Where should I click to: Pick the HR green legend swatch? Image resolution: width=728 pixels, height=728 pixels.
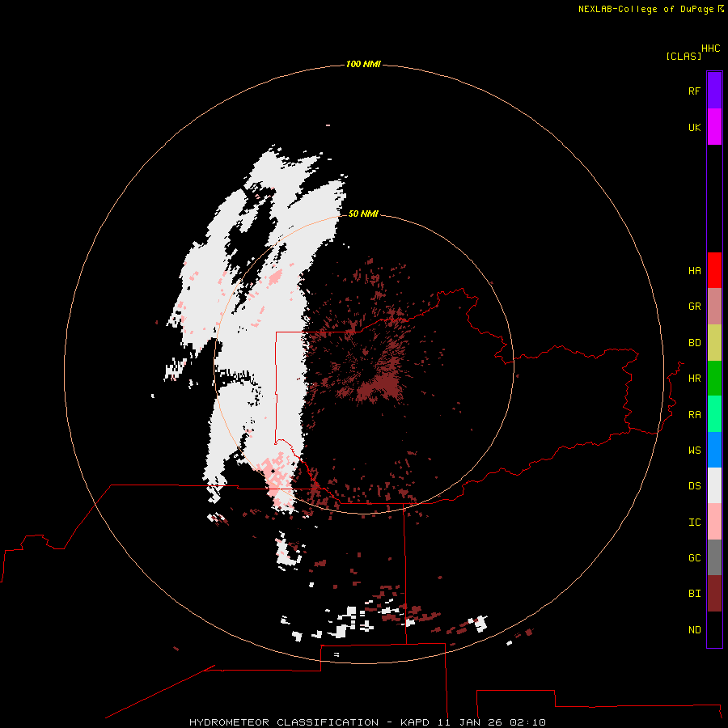[714, 379]
